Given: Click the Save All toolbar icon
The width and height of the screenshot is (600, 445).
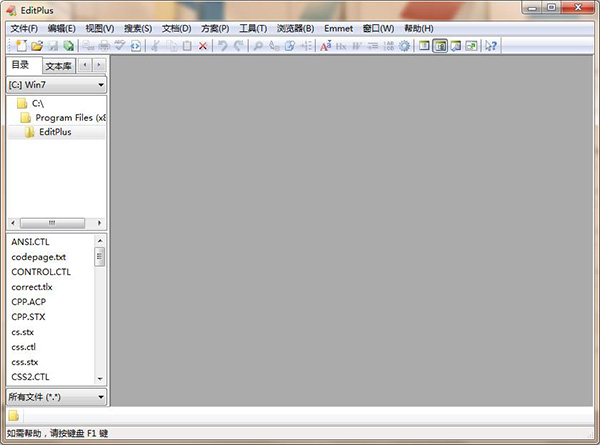Looking at the screenshot, I should click(x=68, y=46).
